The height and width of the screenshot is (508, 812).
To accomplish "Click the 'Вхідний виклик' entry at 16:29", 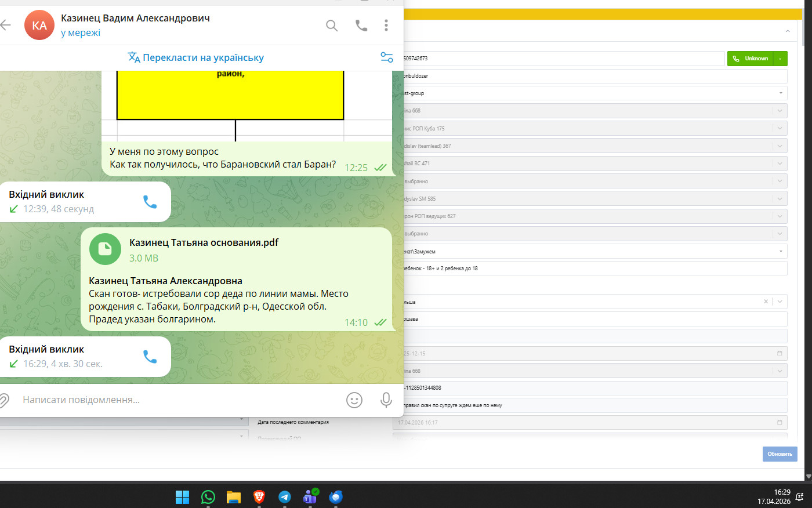I will click(x=85, y=357).
